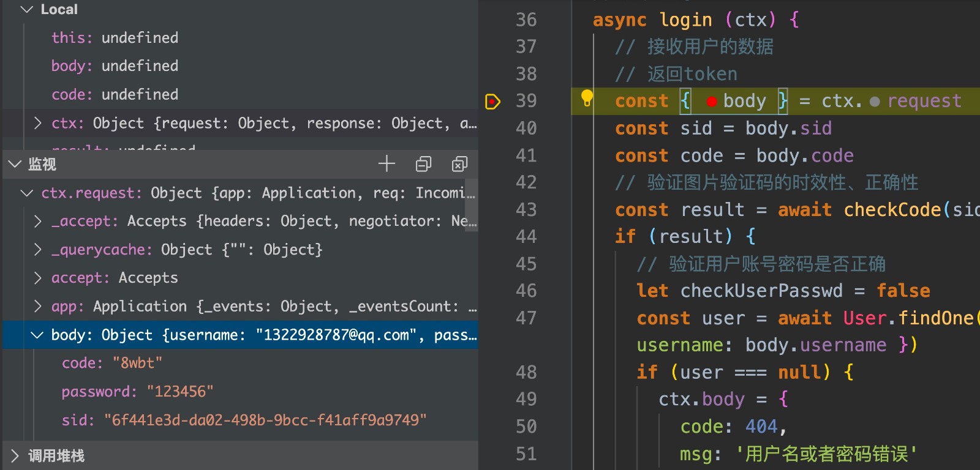
Task: Click the remove all expressions icon
Action: click(x=459, y=164)
